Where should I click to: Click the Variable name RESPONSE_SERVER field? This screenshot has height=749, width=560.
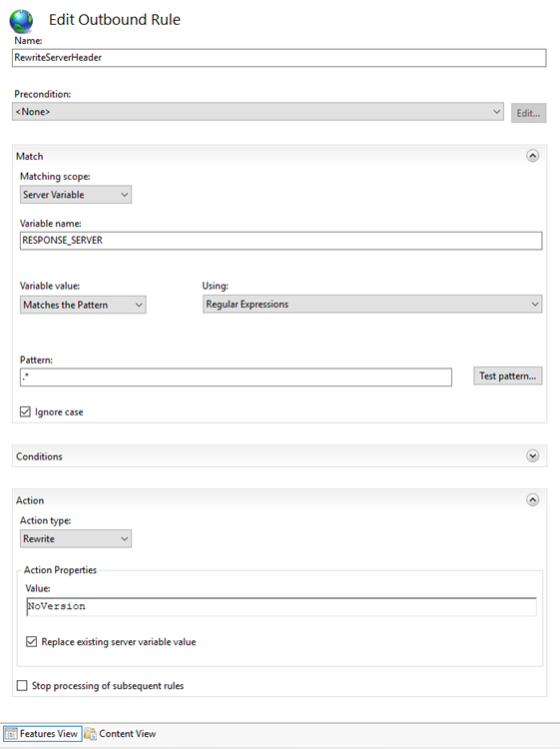pos(281,241)
